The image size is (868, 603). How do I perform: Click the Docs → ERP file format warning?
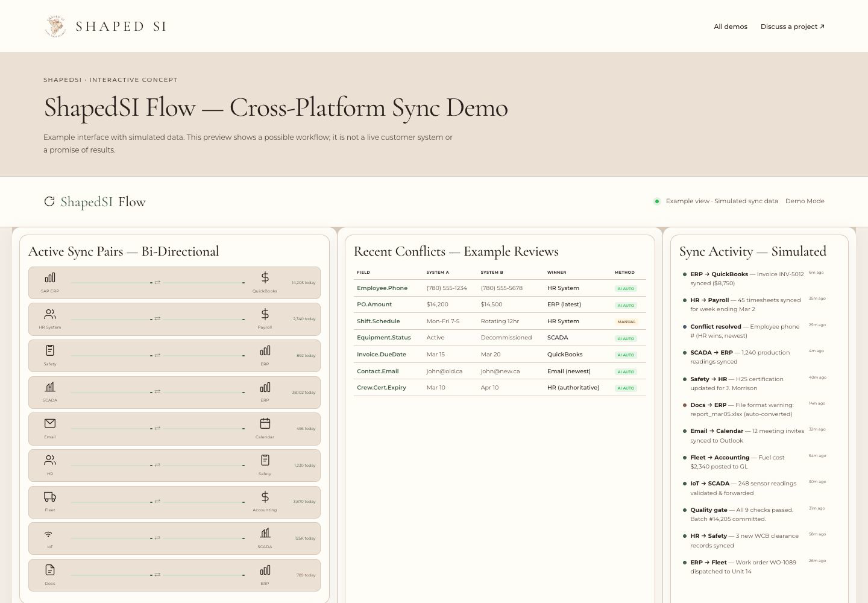click(753, 409)
